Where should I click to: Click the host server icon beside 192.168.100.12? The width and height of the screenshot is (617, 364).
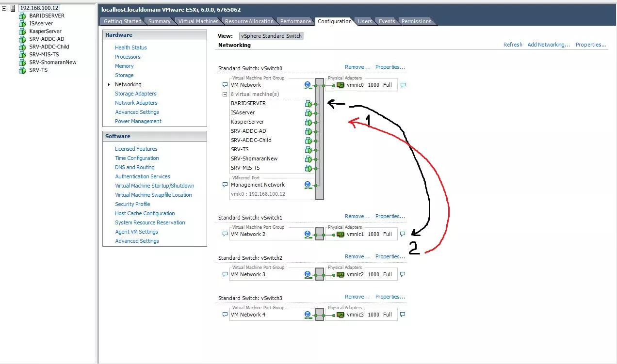coord(13,8)
